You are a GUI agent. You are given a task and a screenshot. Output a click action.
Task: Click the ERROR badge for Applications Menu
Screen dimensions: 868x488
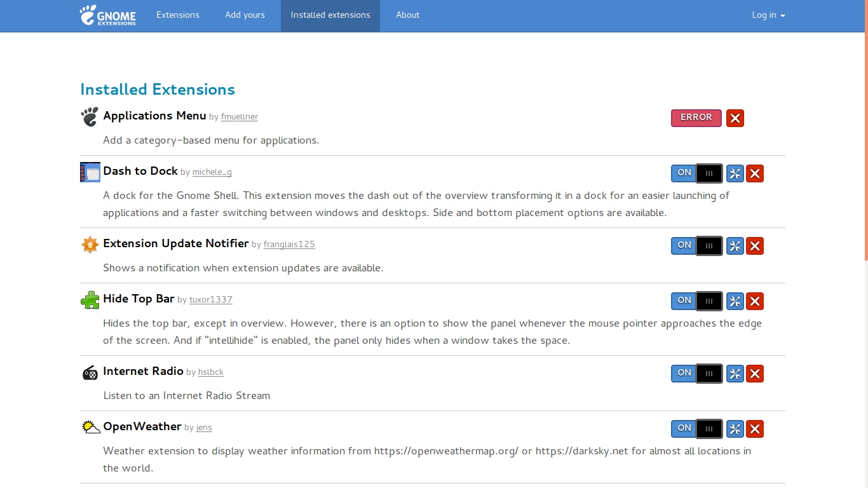[696, 118]
